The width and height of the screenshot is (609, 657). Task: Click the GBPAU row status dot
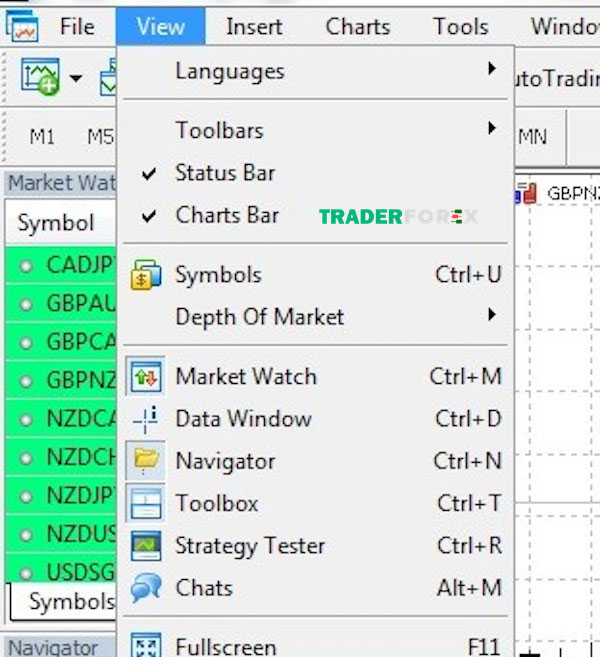tap(26, 305)
